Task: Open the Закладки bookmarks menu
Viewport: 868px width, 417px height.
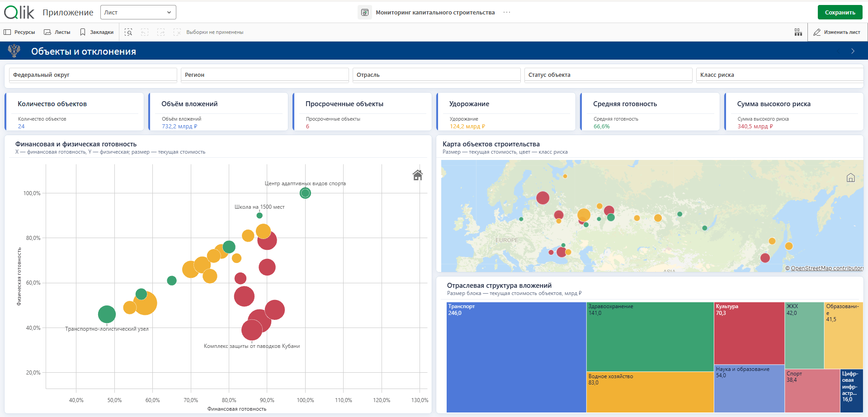Action: 97,32
